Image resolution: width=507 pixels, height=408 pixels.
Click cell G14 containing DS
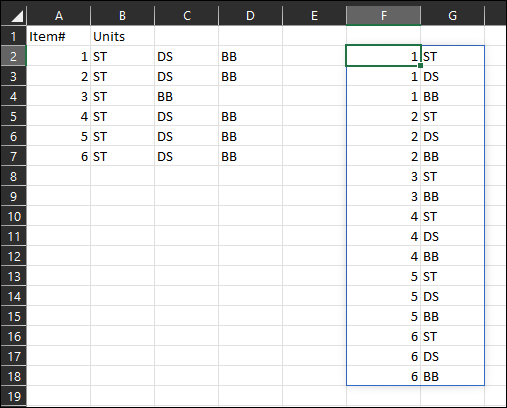(x=452, y=296)
